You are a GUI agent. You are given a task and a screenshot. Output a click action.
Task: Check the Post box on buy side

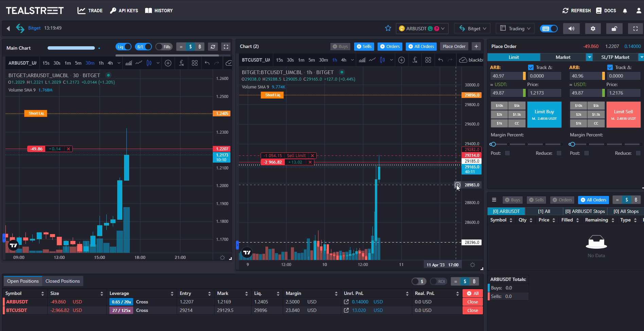(x=507, y=153)
